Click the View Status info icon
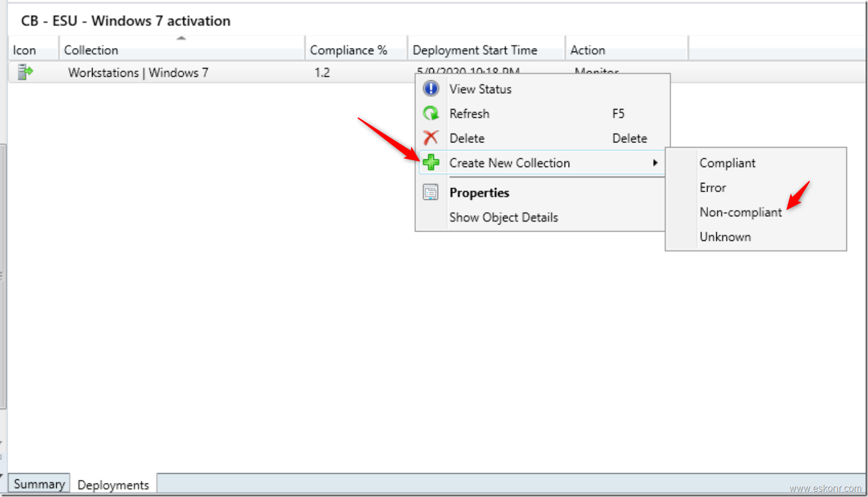Image resolution: width=868 pixels, height=497 pixels. pos(432,88)
